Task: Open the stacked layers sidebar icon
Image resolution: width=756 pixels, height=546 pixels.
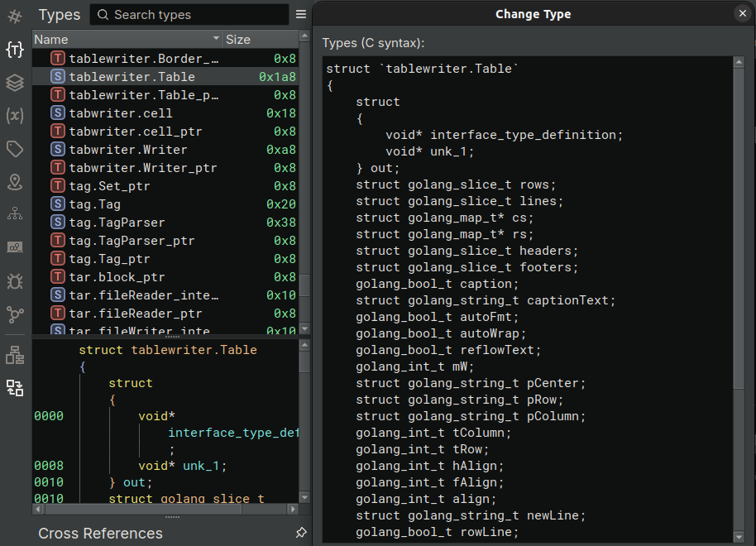Action: coord(15,83)
